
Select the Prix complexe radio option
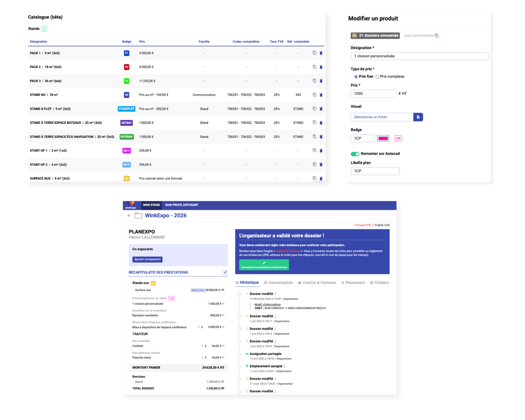click(x=377, y=77)
